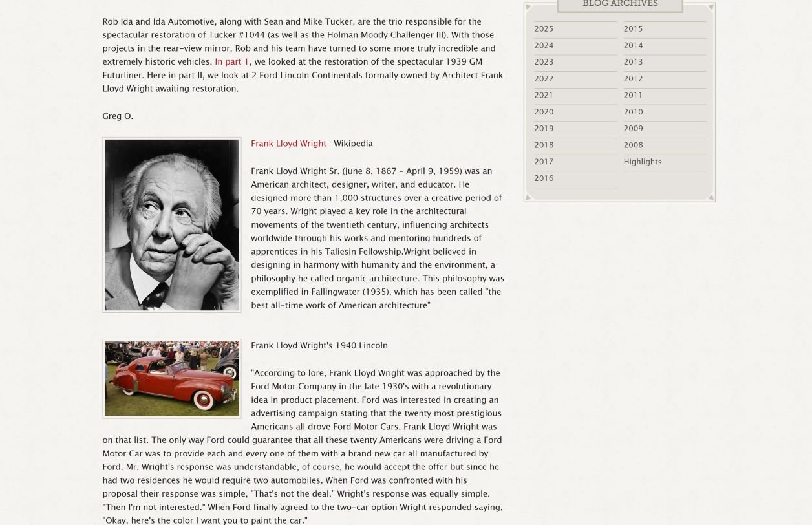Screen dimensions: 812x525
Task: Open the 2020 blog archive
Action: tap(544, 112)
